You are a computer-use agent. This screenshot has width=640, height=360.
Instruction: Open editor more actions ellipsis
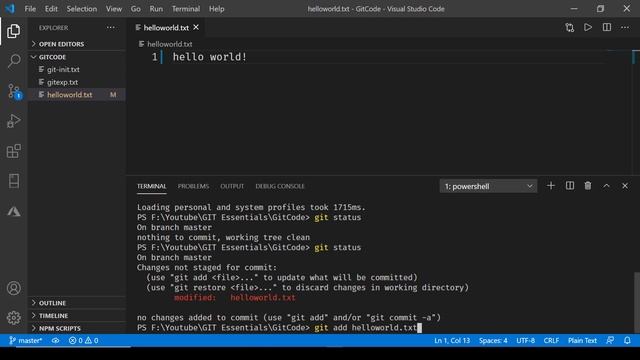(x=625, y=27)
